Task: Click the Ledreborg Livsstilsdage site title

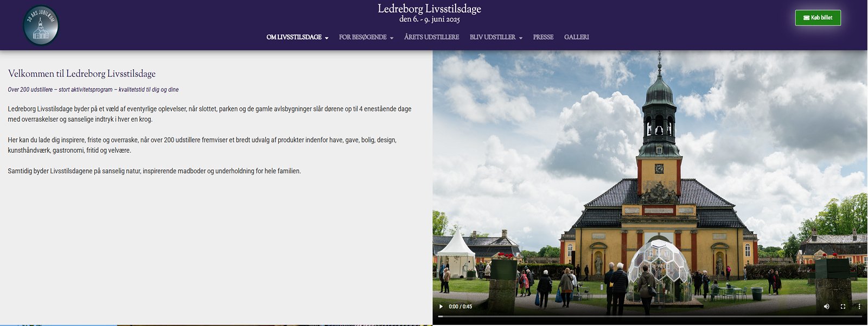Action: tap(429, 9)
